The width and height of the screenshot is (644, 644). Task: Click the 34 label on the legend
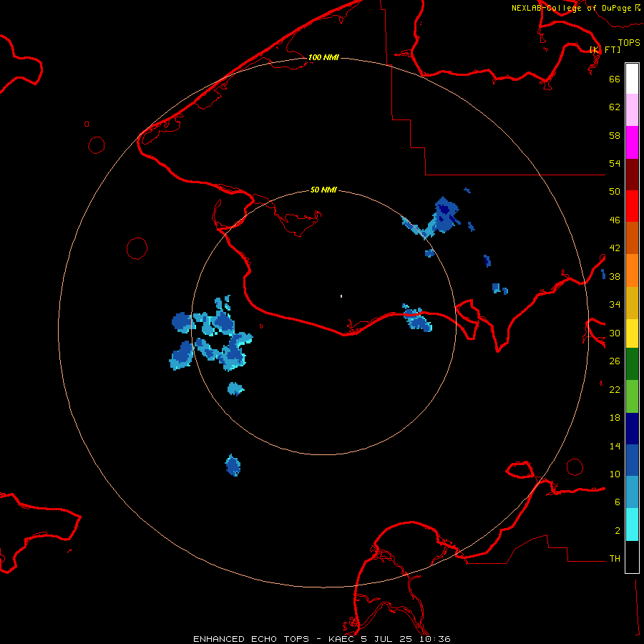(615, 305)
